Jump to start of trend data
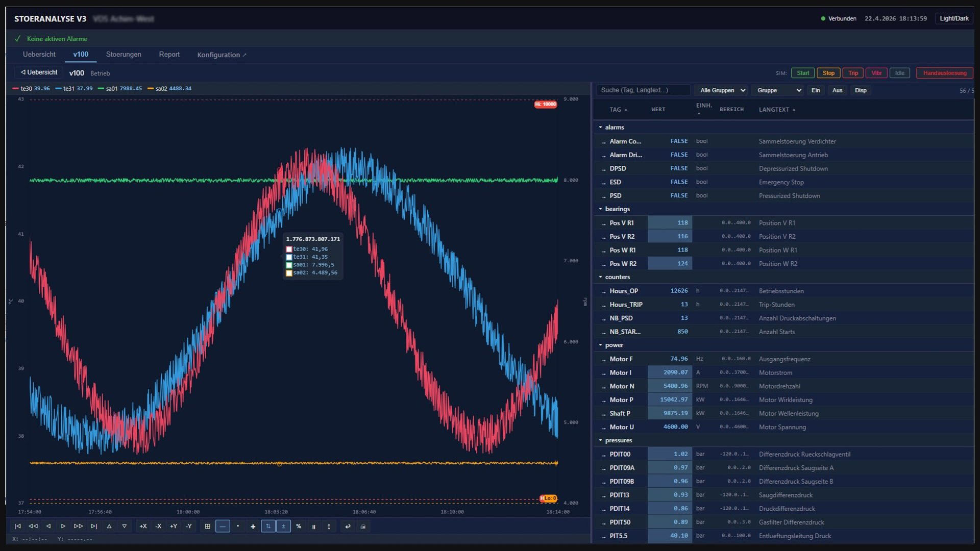 pyautogui.click(x=18, y=526)
